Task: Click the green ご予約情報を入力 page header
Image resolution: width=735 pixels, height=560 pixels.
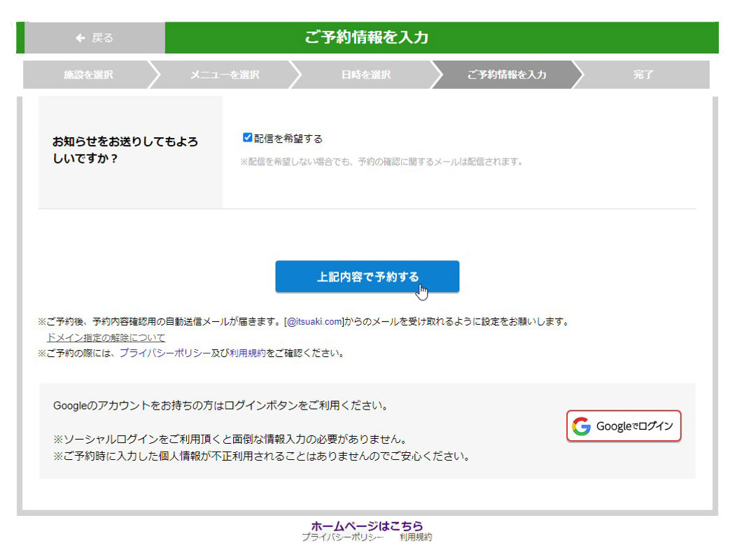Action: tap(367, 38)
